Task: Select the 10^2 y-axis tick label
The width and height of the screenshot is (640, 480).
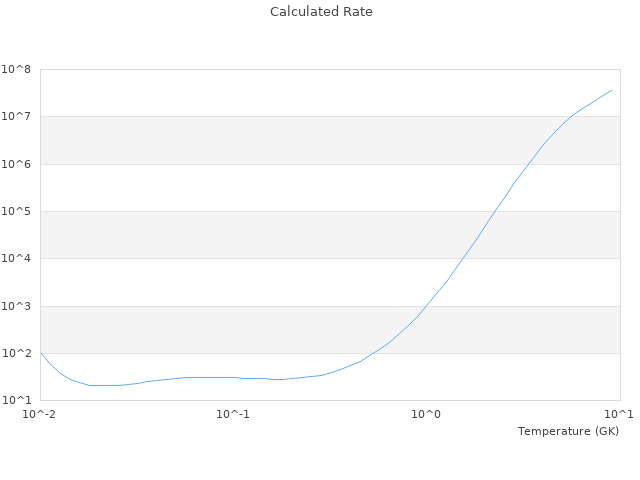Action: pos(16,354)
